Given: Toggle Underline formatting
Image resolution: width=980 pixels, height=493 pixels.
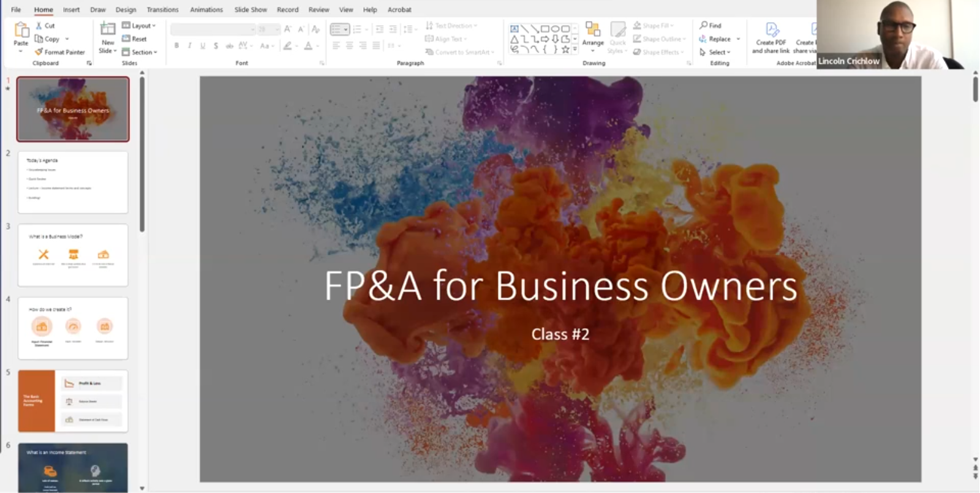Looking at the screenshot, I should pyautogui.click(x=203, y=46).
